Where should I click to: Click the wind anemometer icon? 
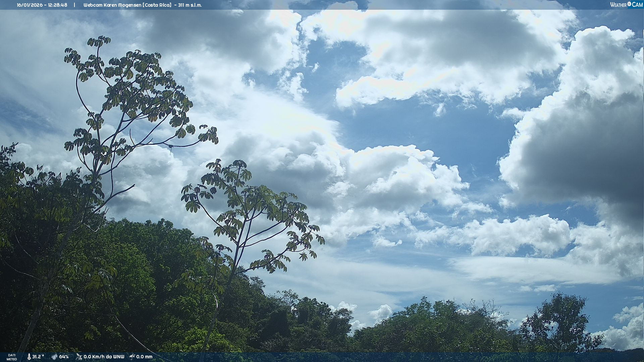tap(79, 357)
